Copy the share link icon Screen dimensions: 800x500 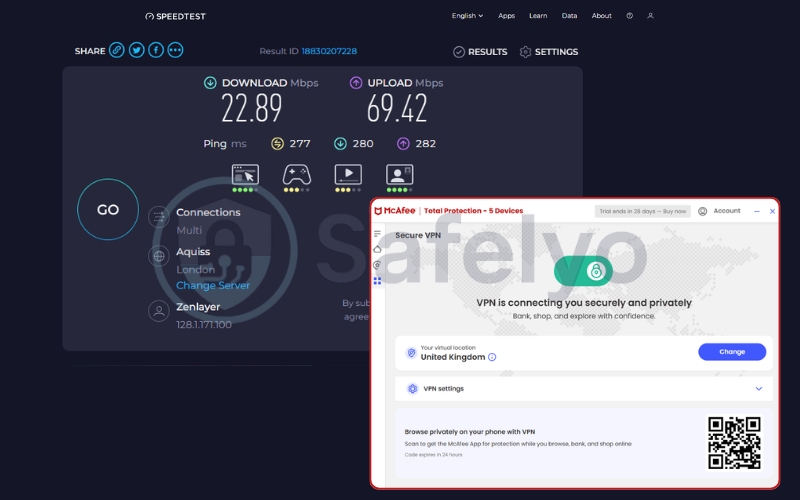coord(117,50)
